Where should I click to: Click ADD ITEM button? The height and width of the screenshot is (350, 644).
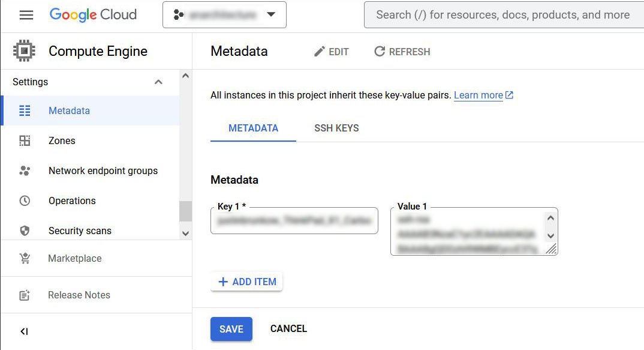click(246, 282)
